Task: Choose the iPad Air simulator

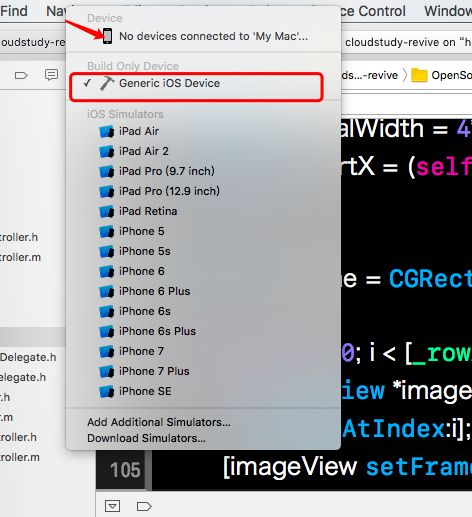Action: (203, 131)
